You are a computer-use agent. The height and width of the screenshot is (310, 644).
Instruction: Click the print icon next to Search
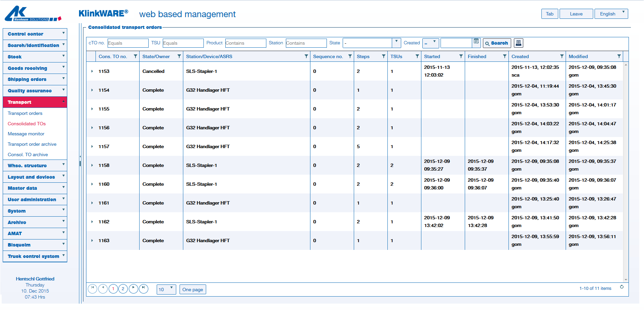[519, 43]
